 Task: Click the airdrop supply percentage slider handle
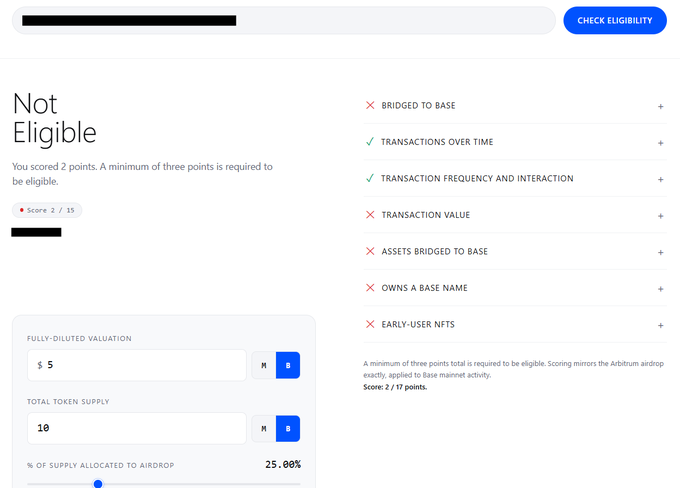point(98,484)
